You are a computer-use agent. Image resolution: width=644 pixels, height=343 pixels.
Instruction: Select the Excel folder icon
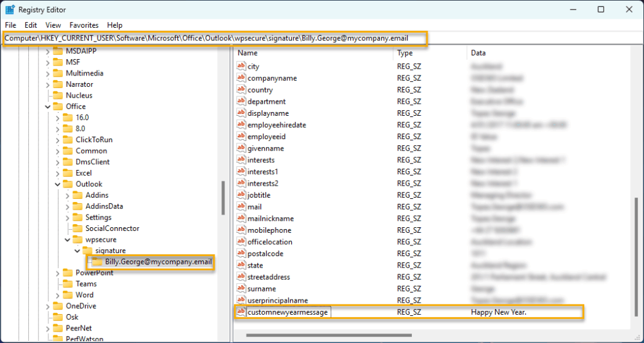tap(67, 173)
